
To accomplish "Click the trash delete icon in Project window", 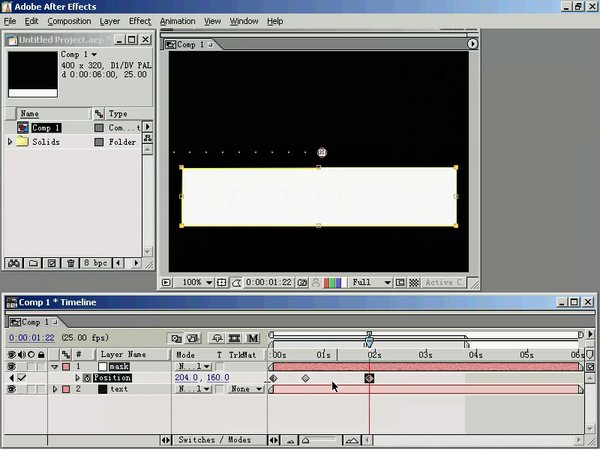I will point(70,263).
